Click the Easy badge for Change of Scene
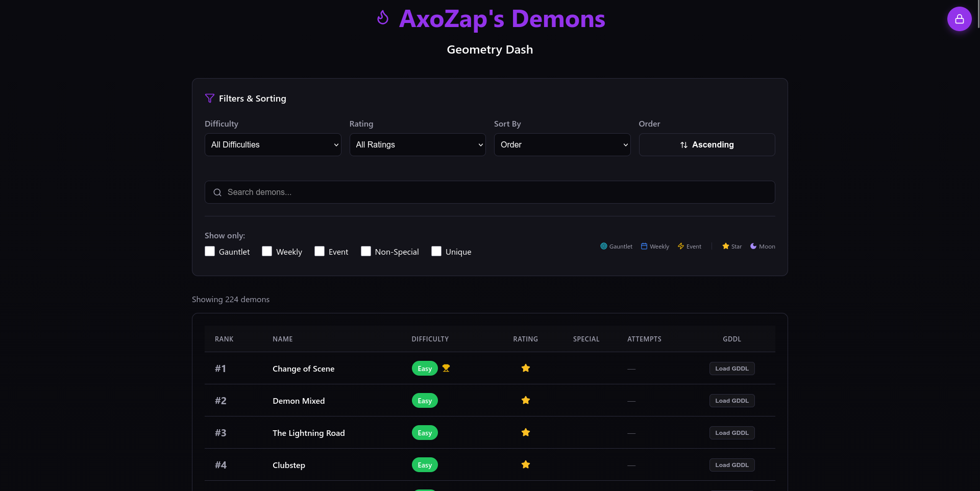Screen dimensions: 980x491 [425, 369]
